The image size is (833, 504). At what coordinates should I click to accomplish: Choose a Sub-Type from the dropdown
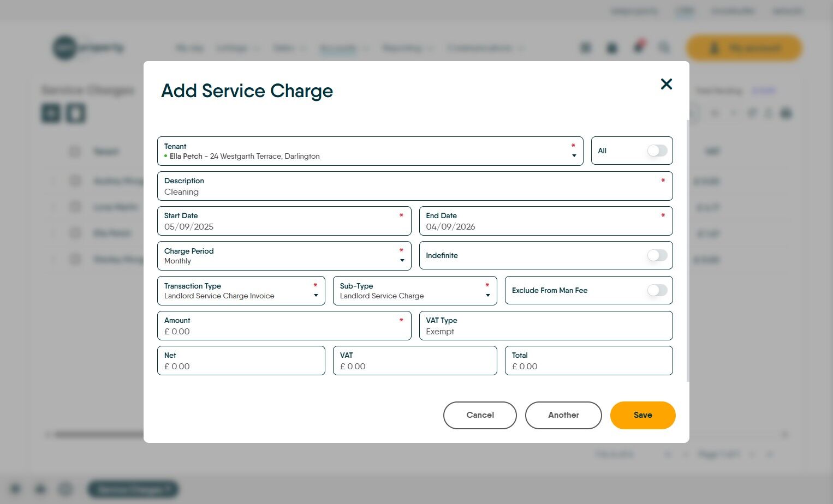coord(415,291)
